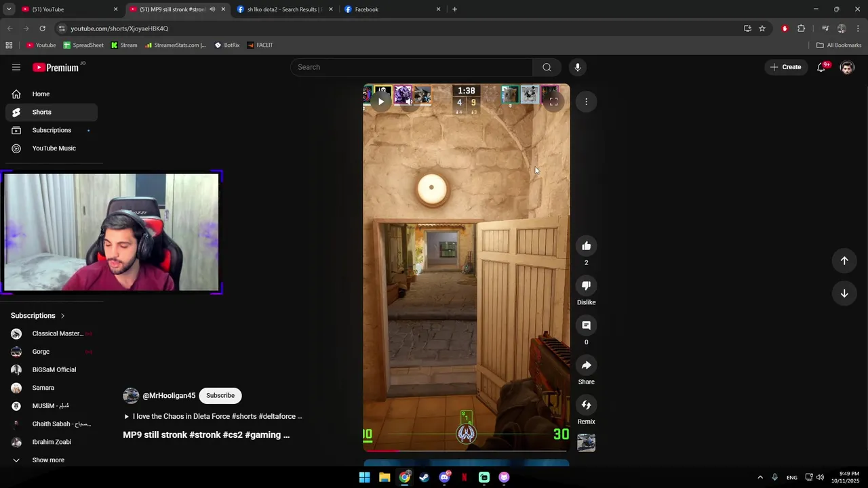Start voice search with the microphone

pyautogui.click(x=578, y=67)
